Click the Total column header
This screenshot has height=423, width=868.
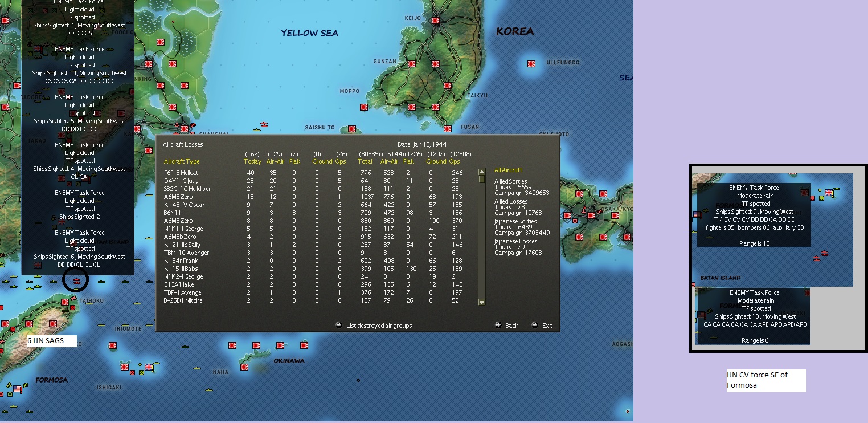point(365,162)
